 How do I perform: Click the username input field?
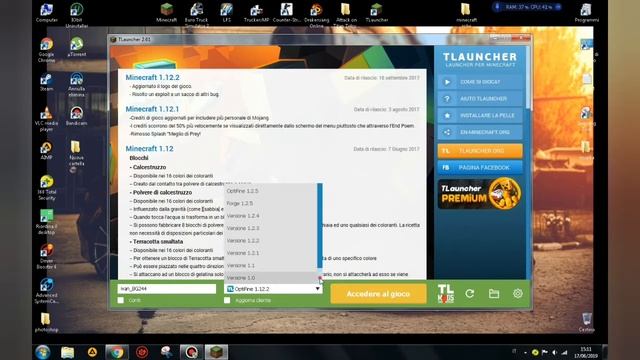click(167, 289)
